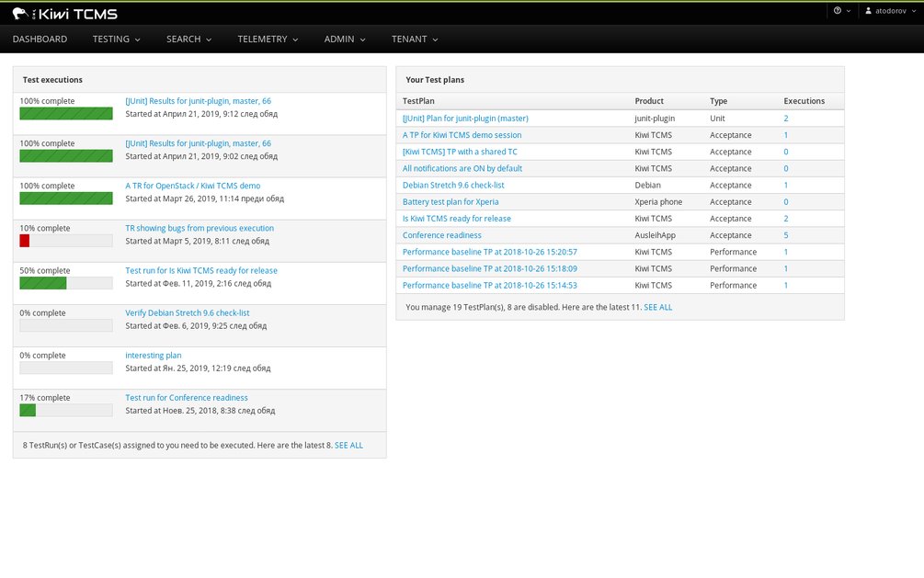
Task: Click executions count 5 for Conference readiness
Action: [x=786, y=235]
